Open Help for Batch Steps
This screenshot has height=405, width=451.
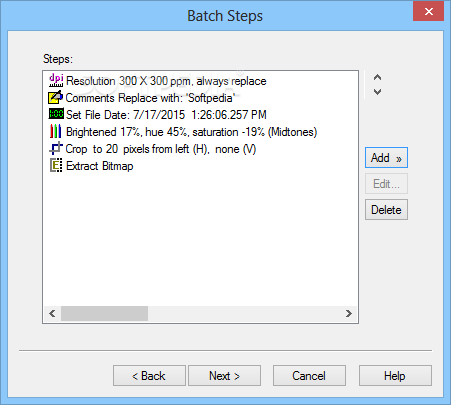pos(395,376)
